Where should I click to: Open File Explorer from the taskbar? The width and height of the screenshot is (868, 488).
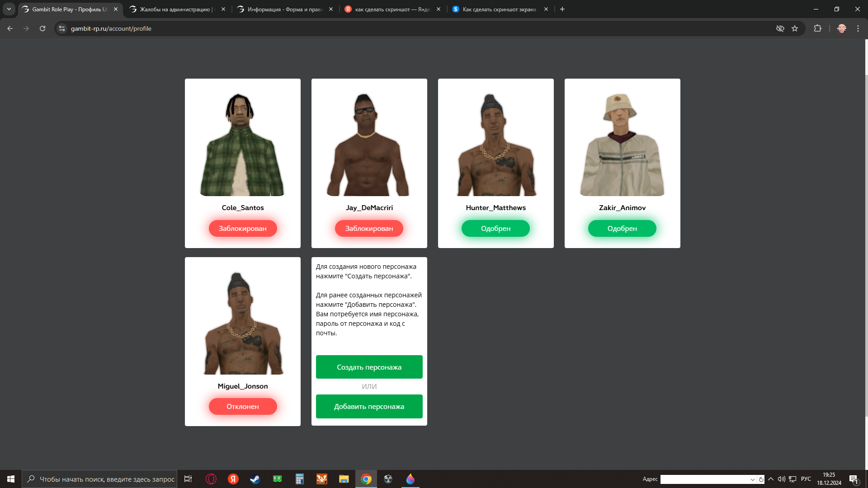pos(344,479)
